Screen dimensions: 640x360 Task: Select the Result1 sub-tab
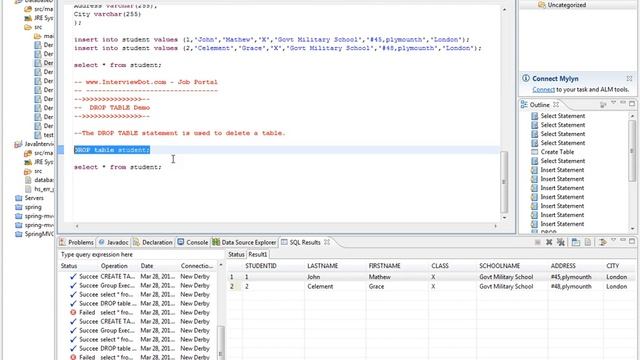258,254
